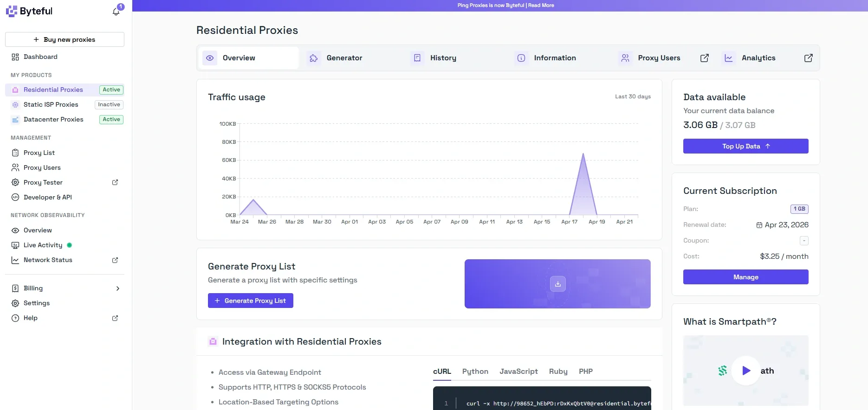The height and width of the screenshot is (410, 868).
Task: Click renewal date Apr 23, 2026
Action: click(x=782, y=225)
